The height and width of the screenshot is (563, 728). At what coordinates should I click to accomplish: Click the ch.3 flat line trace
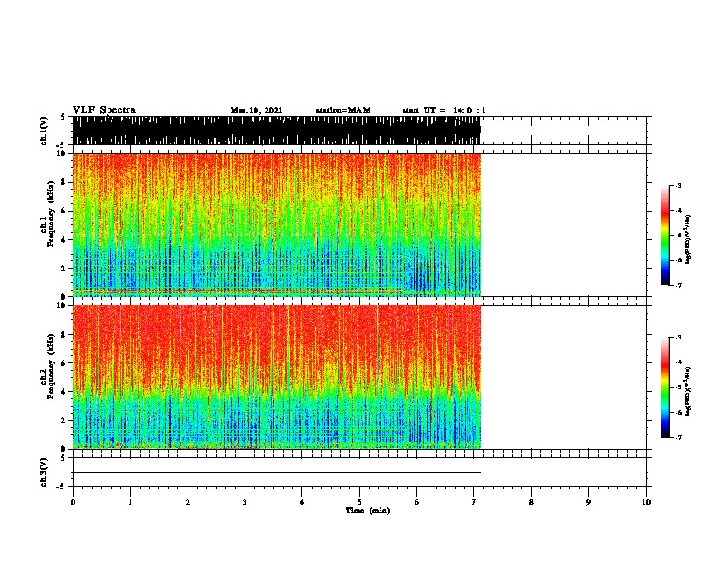coord(277,473)
